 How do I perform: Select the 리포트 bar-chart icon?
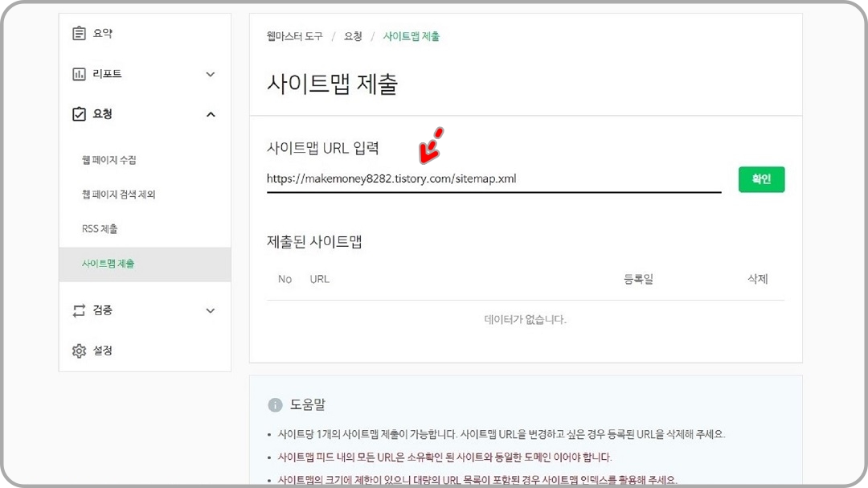[77, 73]
